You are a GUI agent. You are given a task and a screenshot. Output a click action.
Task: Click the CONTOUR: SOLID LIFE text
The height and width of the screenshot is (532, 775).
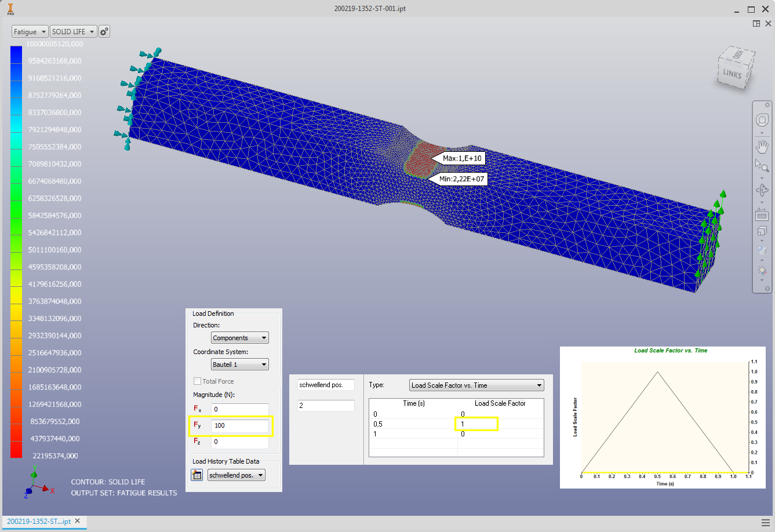tap(108, 482)
